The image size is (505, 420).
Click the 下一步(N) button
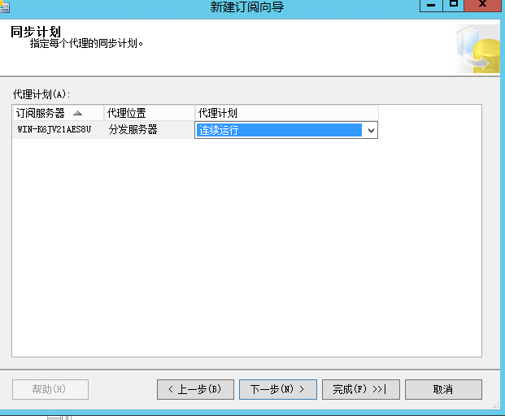(278, 389)
